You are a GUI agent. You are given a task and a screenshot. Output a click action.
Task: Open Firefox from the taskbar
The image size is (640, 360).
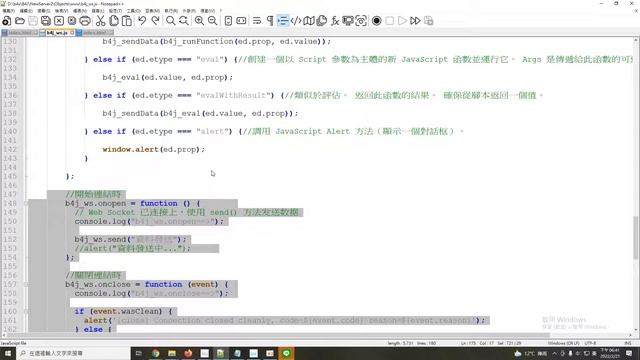click(x=188, y=353)
